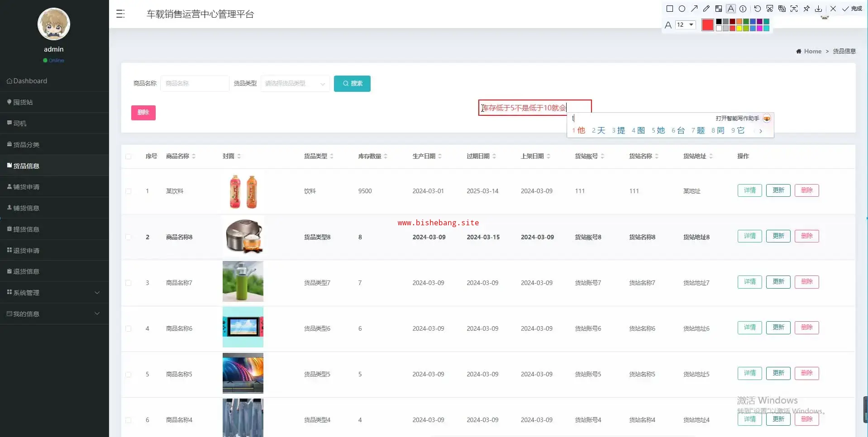
Task: Select the ellipse annotation tool
Action: pos(682,9)
